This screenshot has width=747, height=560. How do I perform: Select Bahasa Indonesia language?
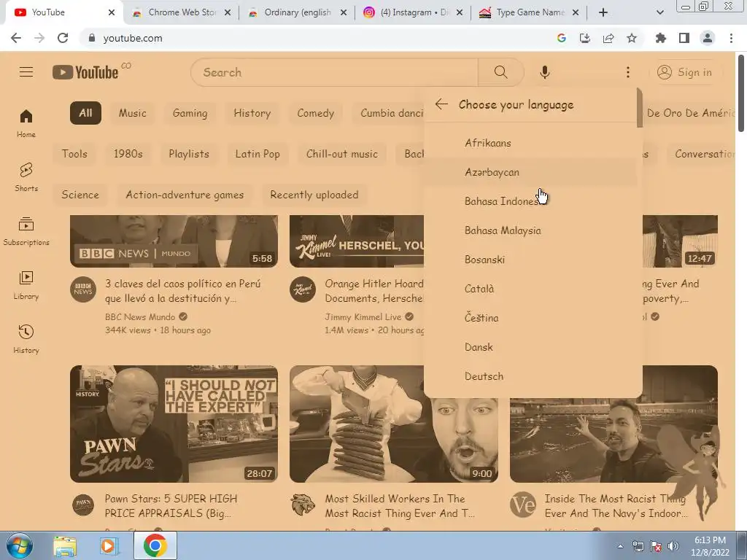point(530,201)
